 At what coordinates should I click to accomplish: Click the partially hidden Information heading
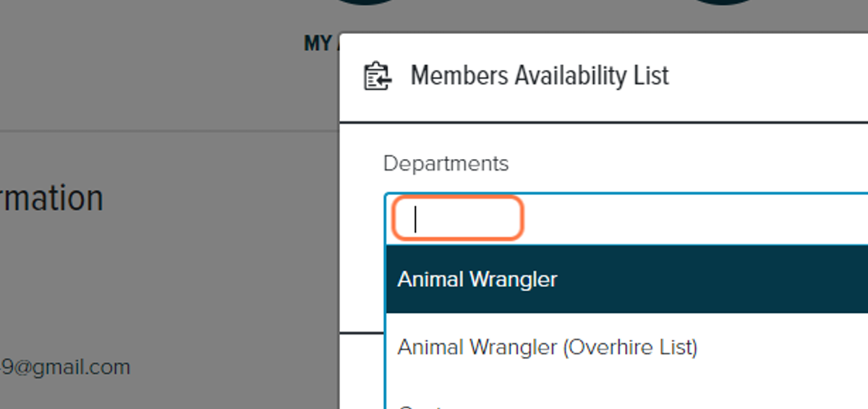51,198
